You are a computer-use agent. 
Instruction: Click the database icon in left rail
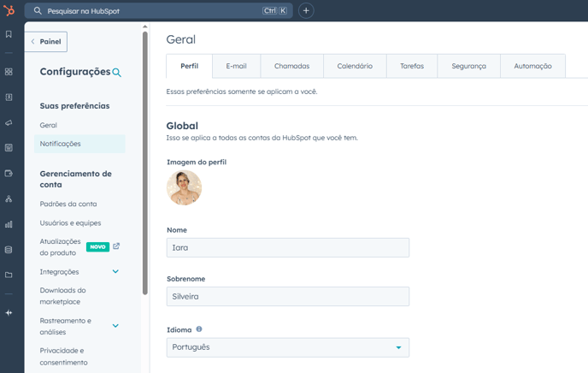pos(9,250)
